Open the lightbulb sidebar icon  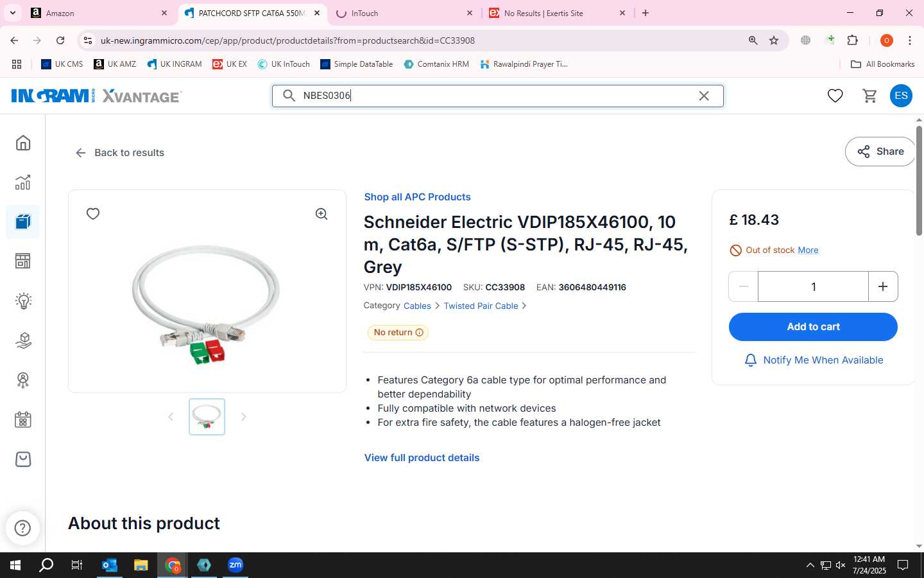click(23, 301)
